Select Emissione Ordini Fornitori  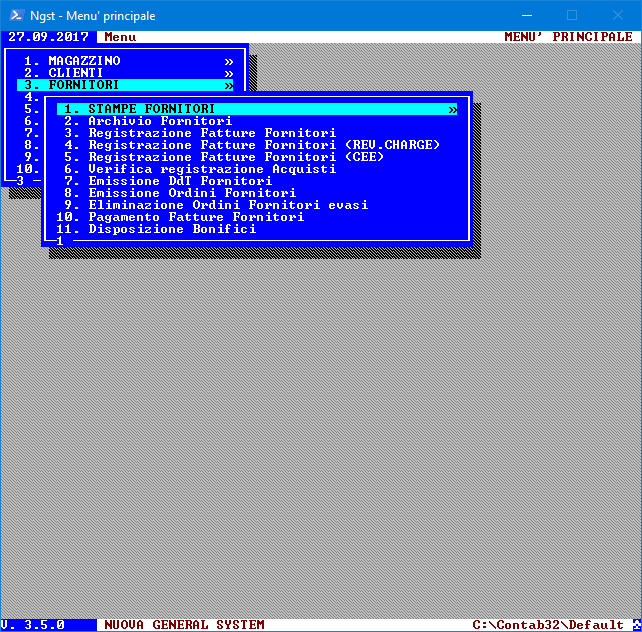point(192,193)
